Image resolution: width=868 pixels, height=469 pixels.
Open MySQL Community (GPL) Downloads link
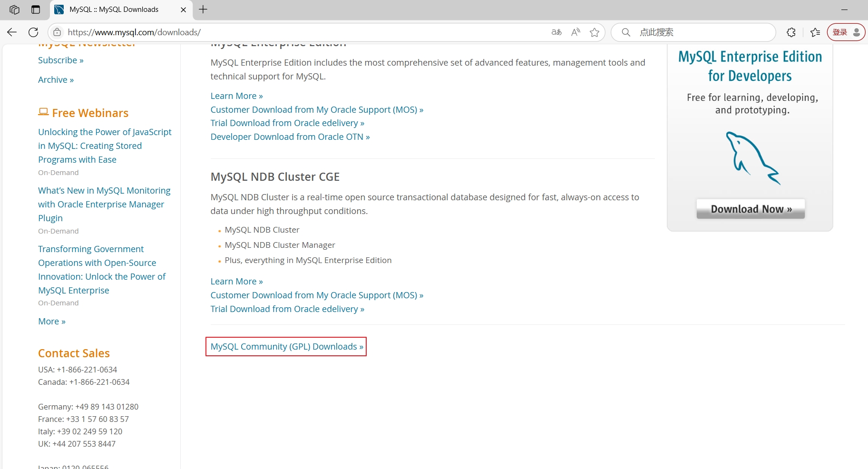tap(287, 347)
